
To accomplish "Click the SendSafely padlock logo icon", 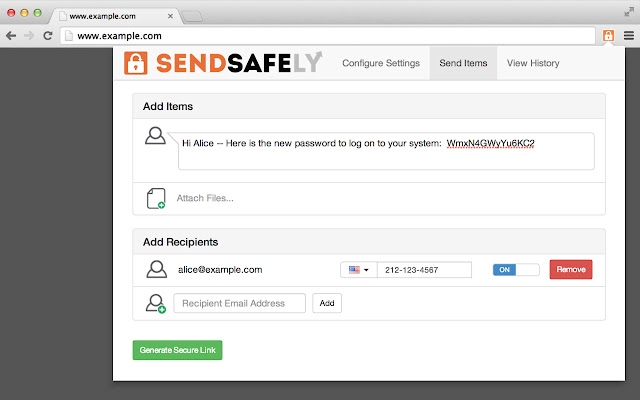I will (x=137, y=63).
